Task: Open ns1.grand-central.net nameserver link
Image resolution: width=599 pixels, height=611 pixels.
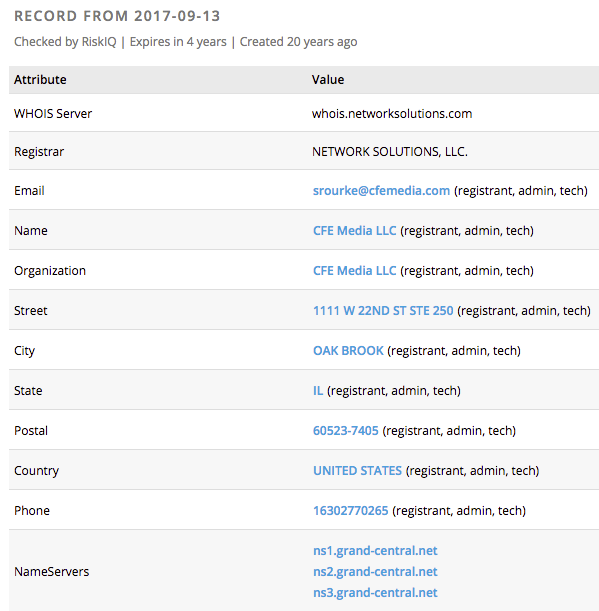Action: (375, 551)
